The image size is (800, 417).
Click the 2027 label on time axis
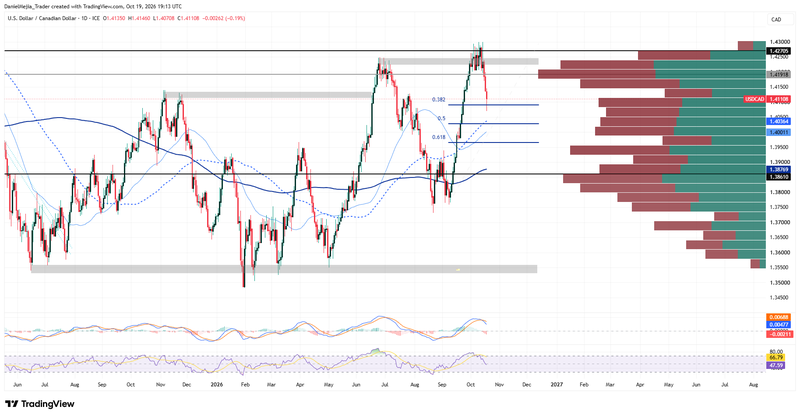(557, 384)
